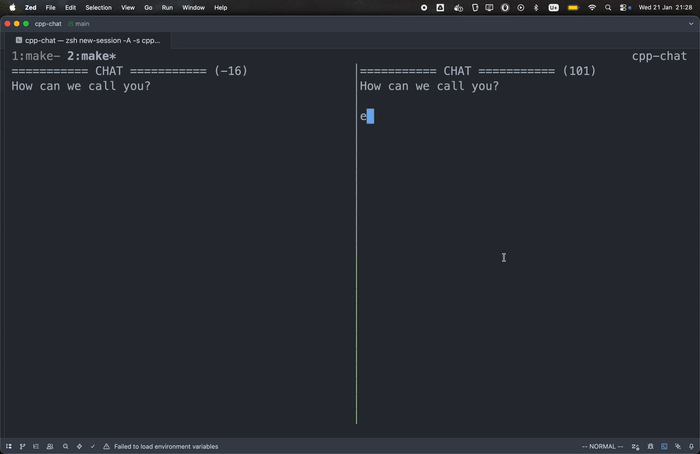Open the Window menu
The image size is (700, 454).
(193, 8)
